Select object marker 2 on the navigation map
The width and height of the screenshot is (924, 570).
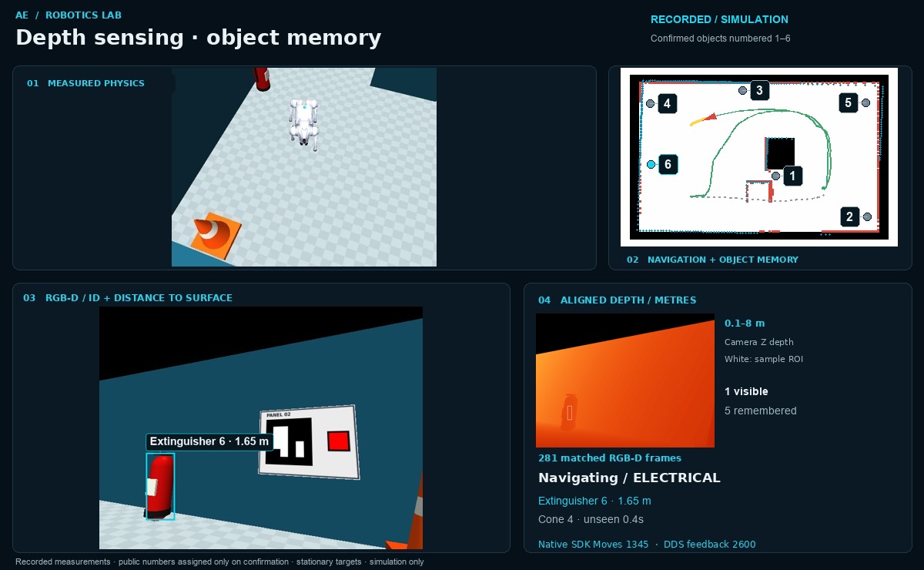(x=849, y=216)
